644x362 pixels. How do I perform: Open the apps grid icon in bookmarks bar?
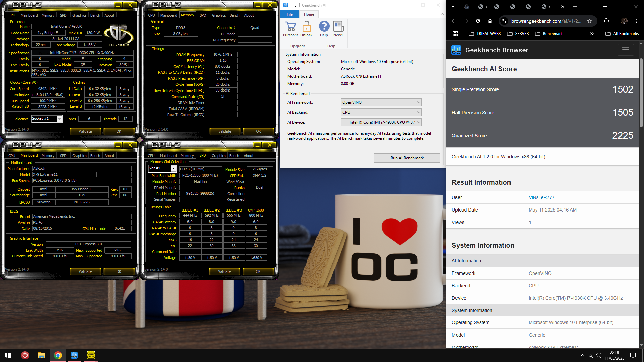tap(455, 34)
